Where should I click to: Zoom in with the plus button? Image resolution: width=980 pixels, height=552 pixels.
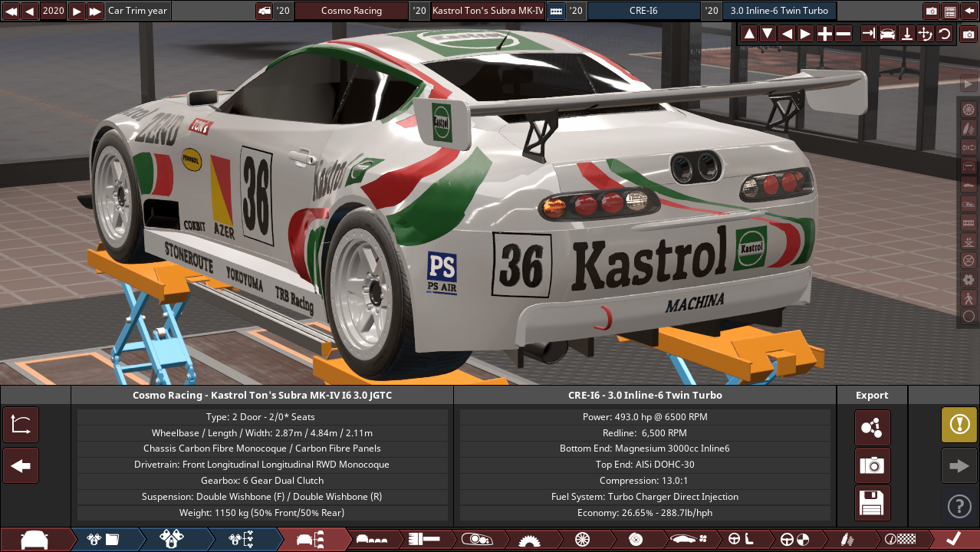824,34
